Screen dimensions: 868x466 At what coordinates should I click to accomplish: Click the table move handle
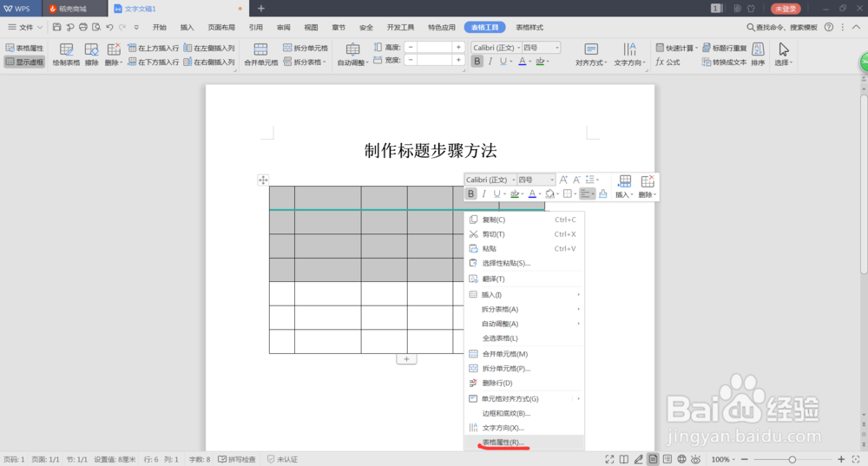263,180
